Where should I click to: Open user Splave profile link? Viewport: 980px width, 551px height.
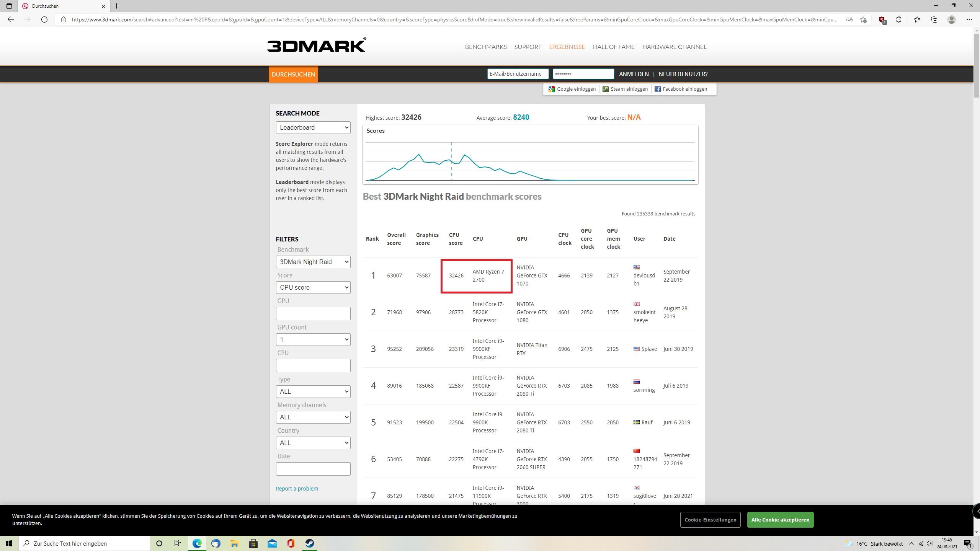pos(649,349)
